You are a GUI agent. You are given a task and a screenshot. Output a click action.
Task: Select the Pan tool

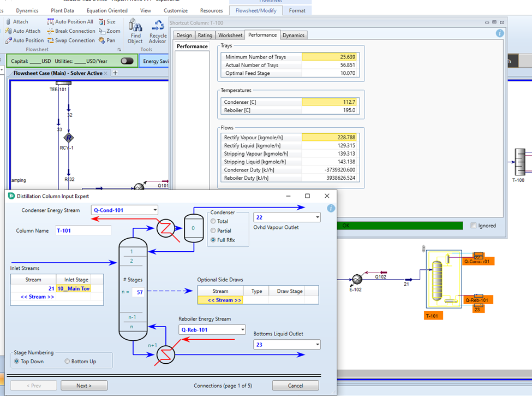(x=107, y=40)
